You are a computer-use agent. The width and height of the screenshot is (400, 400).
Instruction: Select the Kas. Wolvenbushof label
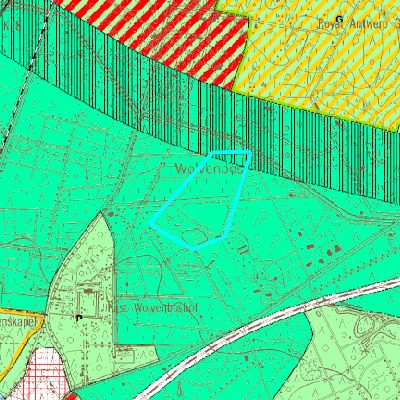click(x=153, y=307)
